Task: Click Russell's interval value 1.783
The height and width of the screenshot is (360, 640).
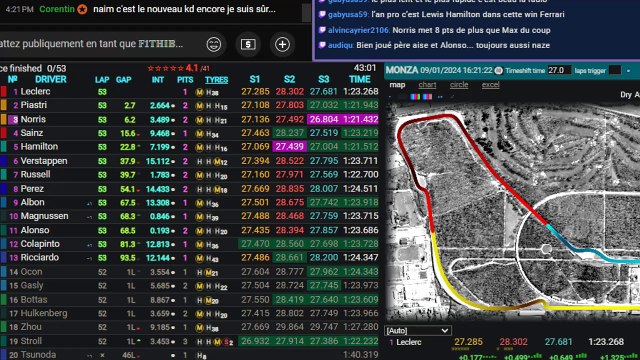Action: pyautogui.click(x=160, y=175)
